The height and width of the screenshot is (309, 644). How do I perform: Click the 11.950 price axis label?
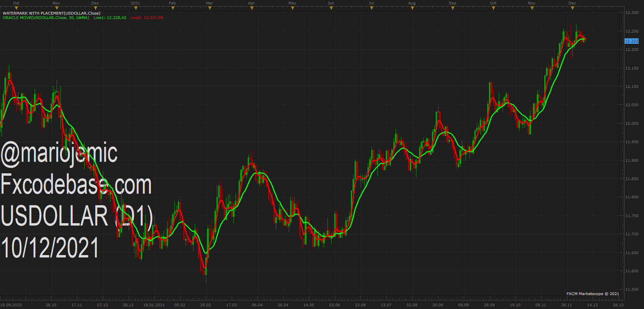click(632, 142)
